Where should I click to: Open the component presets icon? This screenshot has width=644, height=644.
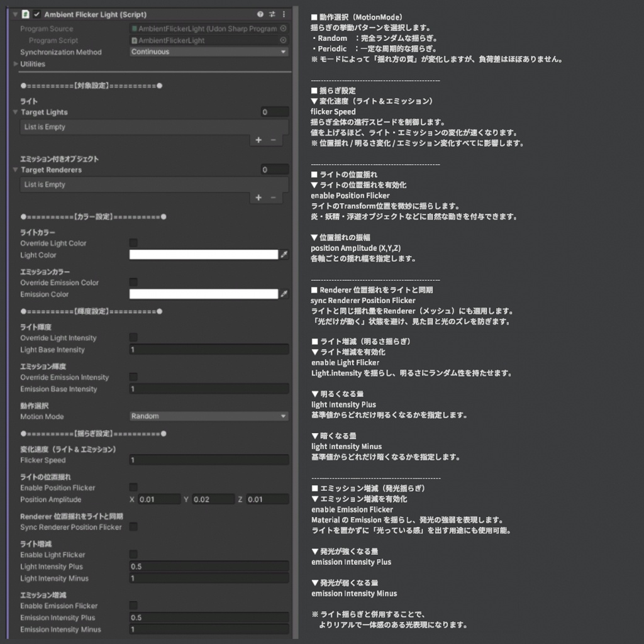point(272,14)
